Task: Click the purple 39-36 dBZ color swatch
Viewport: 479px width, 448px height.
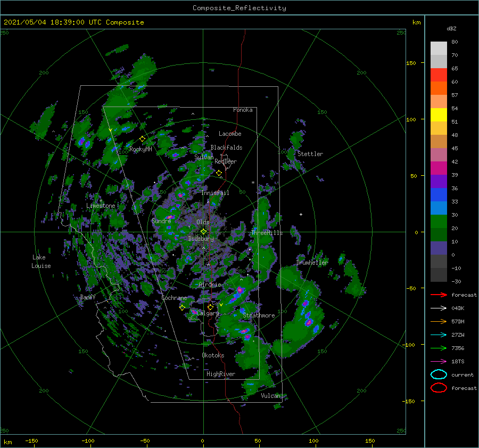Action: [439, 181]
